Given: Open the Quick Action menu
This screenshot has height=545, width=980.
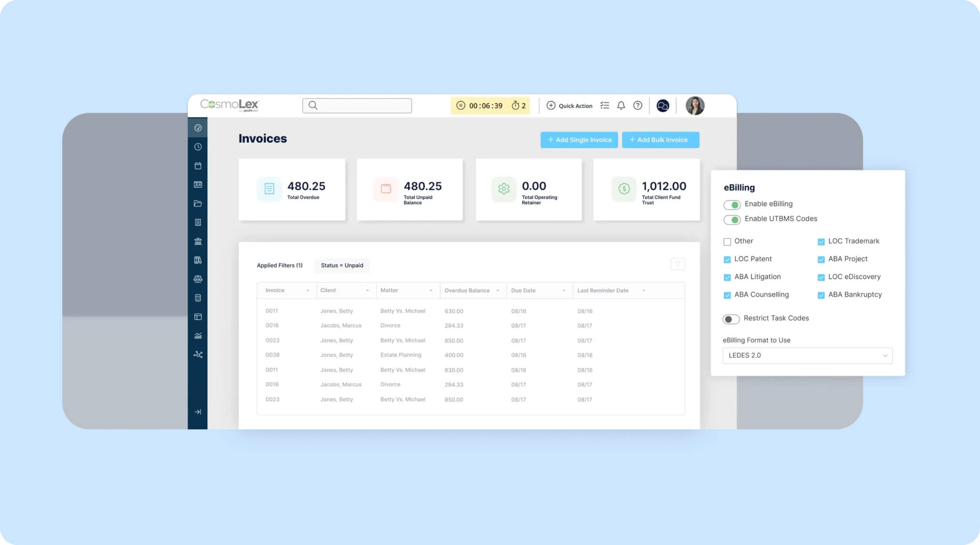Looking at the screenshot, I should [x=569, y=105].
